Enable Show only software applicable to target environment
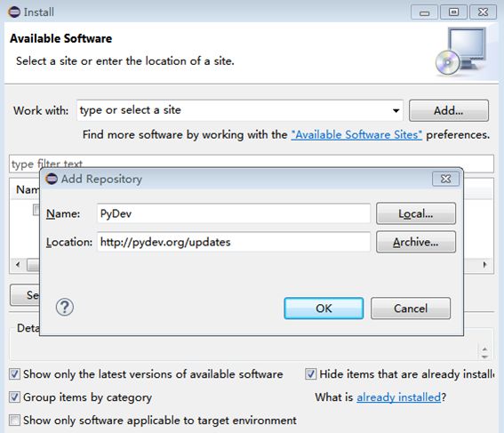Screen dimensions: 504x433 (x=14, y=421)
